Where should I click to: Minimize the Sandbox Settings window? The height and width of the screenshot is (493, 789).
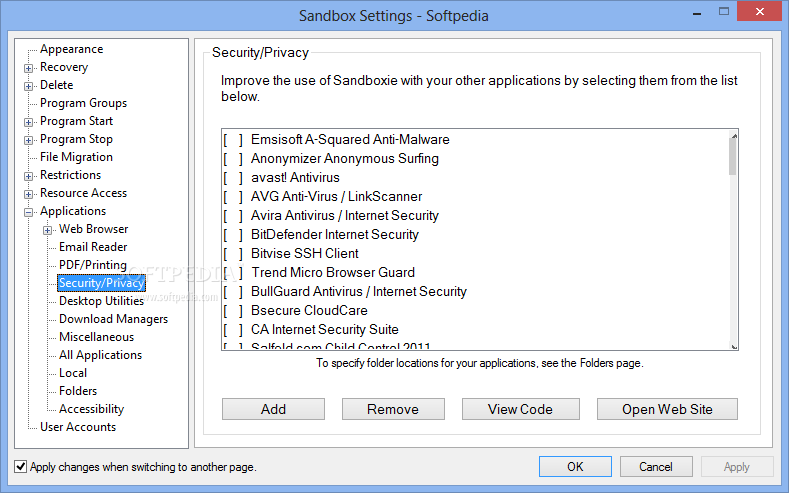[x=697, y=13]
